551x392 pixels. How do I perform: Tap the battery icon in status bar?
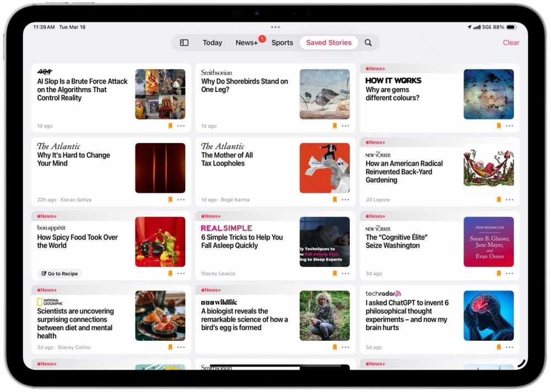coord(511,27)
